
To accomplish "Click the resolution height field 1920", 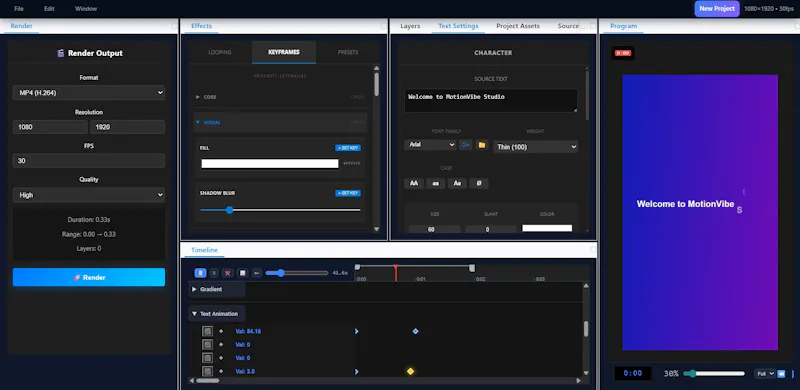I will 128,127.
